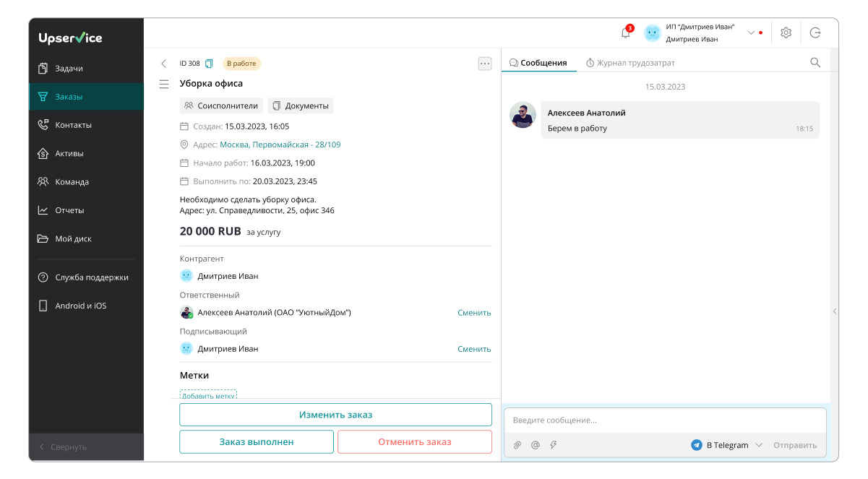The width and height of the screenshot is (868, 479).
Task: Open the three-dots order options menu
Action: 485,64
